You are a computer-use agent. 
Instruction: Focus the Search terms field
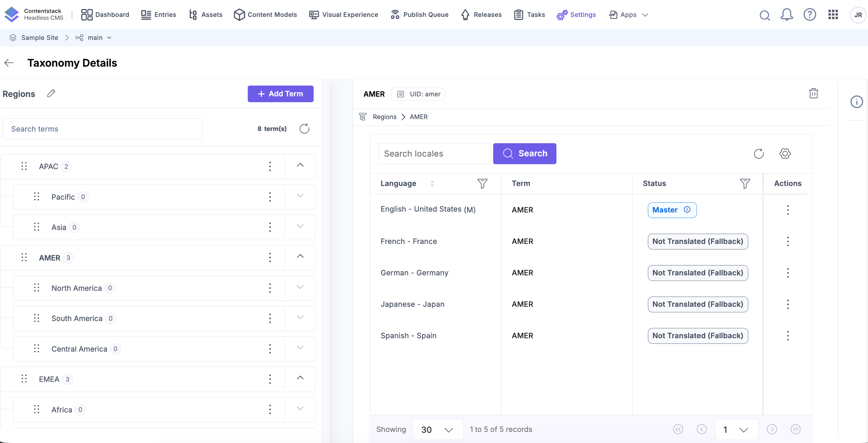(x=102, y=129)
